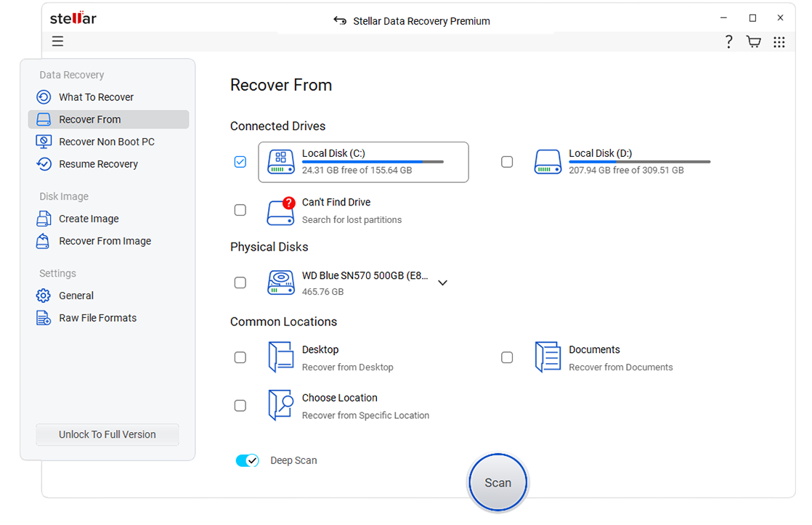Enable the Desktop location checkbox
812x525 pixels.
tap(240, 357)
